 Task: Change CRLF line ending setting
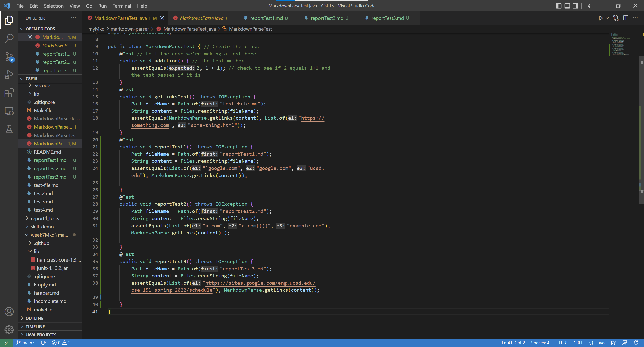[x=578, y=343]
